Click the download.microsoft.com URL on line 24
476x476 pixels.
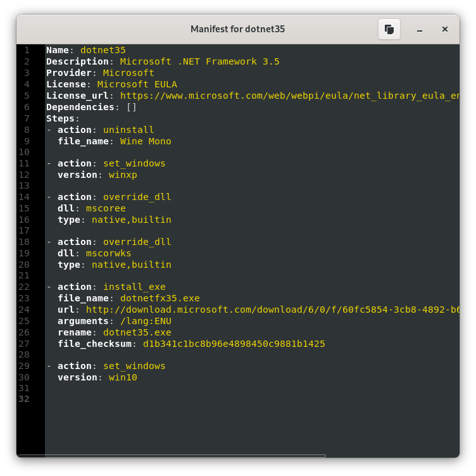pos(273,310)
